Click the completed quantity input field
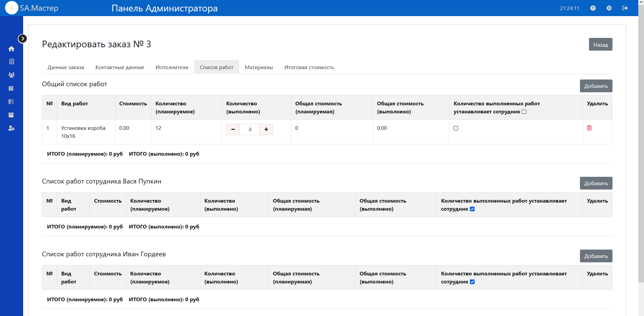Image resolution: width=644 pixels, height=316 pixels. [x=250, y=129]
